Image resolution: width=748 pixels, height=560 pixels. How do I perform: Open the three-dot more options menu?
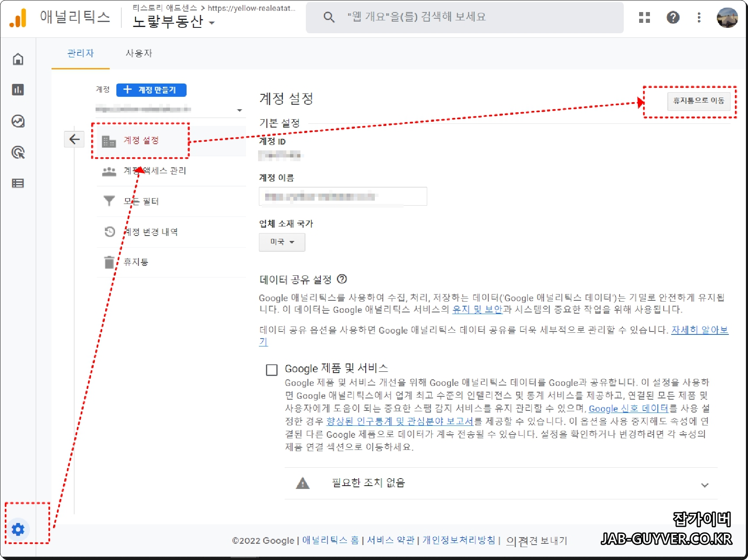[699, 17]
